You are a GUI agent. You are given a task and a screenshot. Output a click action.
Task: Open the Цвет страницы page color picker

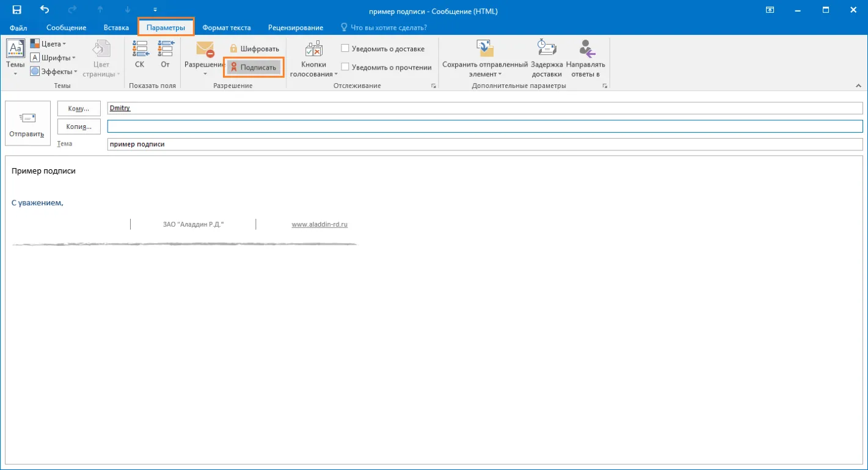pyautogui.click(x=101, y=59)
